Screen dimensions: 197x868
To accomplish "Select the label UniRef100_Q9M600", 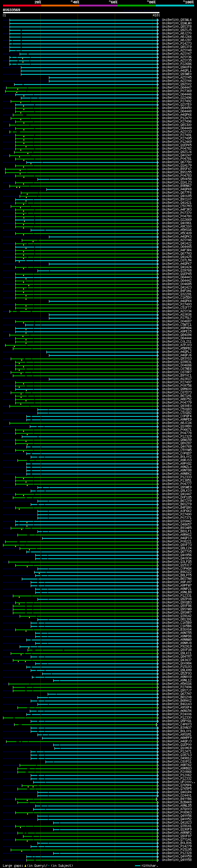I will coord(177,389).
